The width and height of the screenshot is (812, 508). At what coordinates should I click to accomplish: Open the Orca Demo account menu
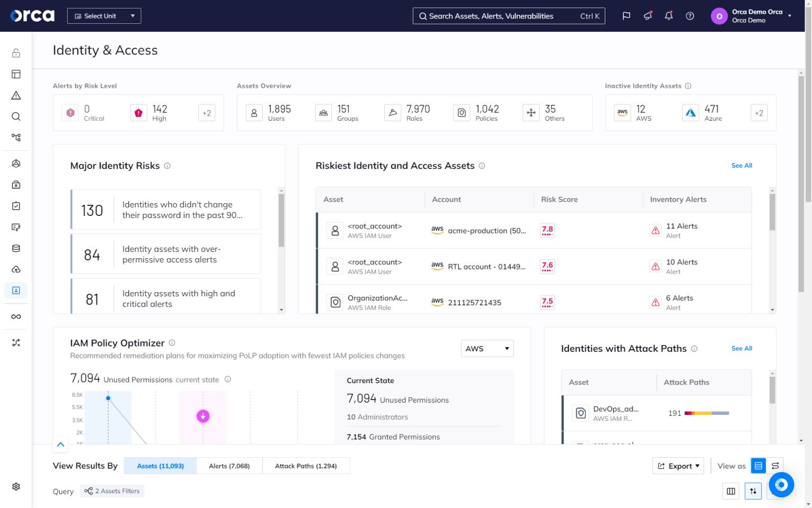pos(751,16)
